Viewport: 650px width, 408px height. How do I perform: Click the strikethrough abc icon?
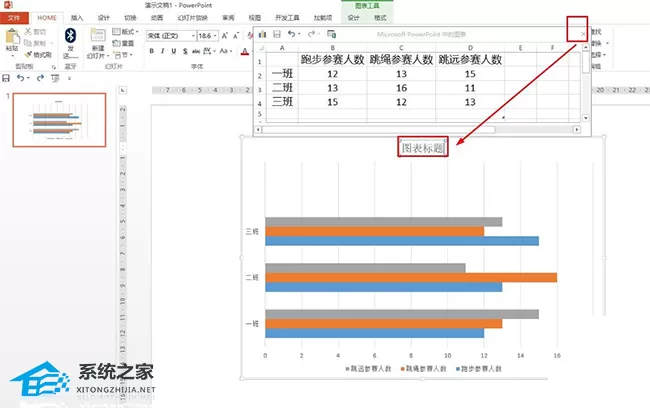coord(196,51)
